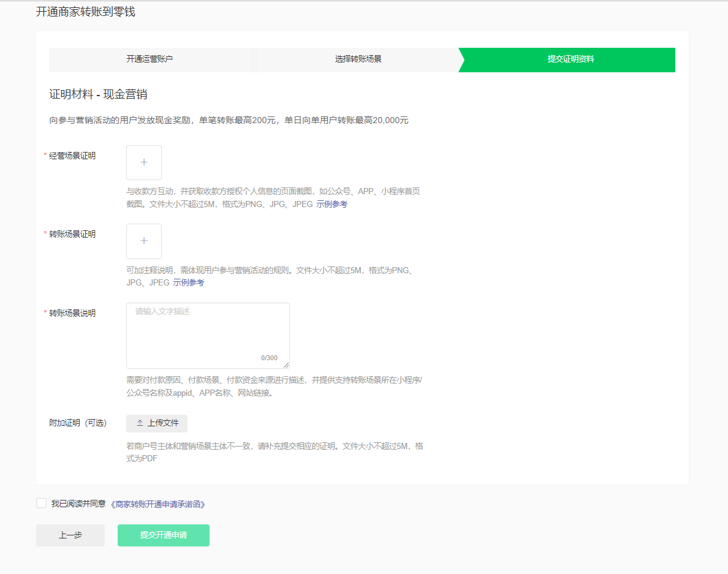The image size is (728, 574).
Task: Open the 《商家转账开通申请承诺函》 link
Action: click(157, 504)
